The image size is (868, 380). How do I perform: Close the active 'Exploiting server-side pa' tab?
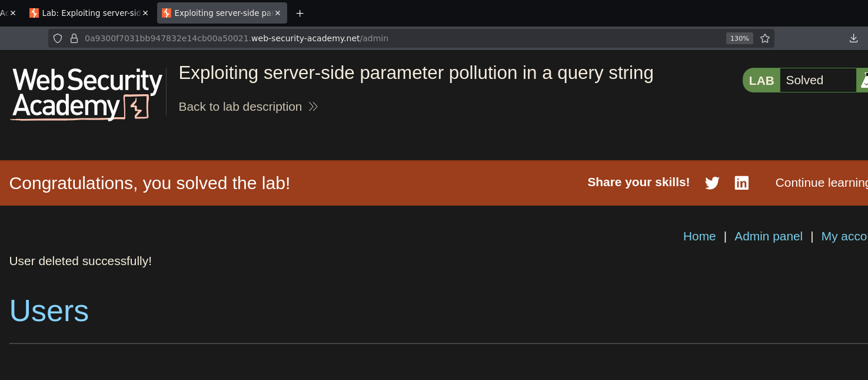click(278, 13)
